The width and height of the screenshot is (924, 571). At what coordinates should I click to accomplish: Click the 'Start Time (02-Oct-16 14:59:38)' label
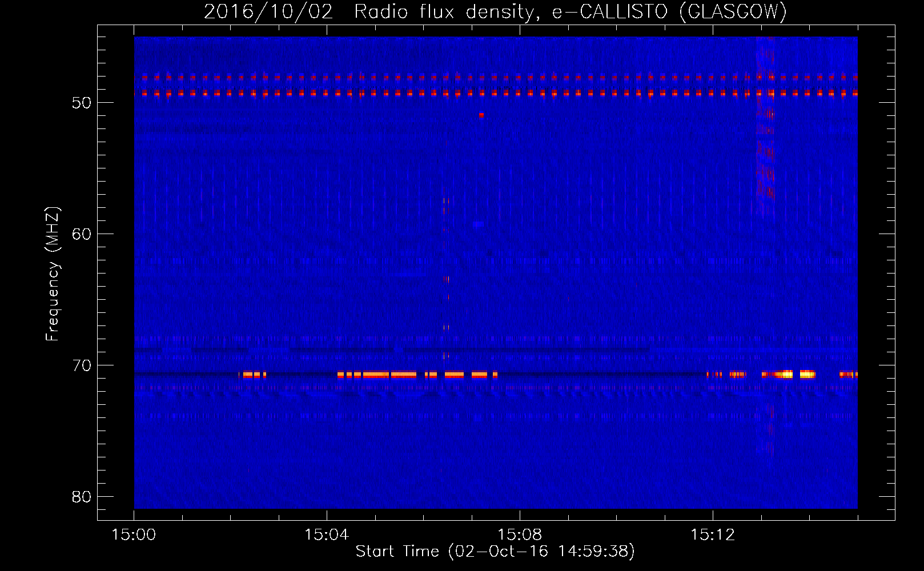tap(495, 552)
